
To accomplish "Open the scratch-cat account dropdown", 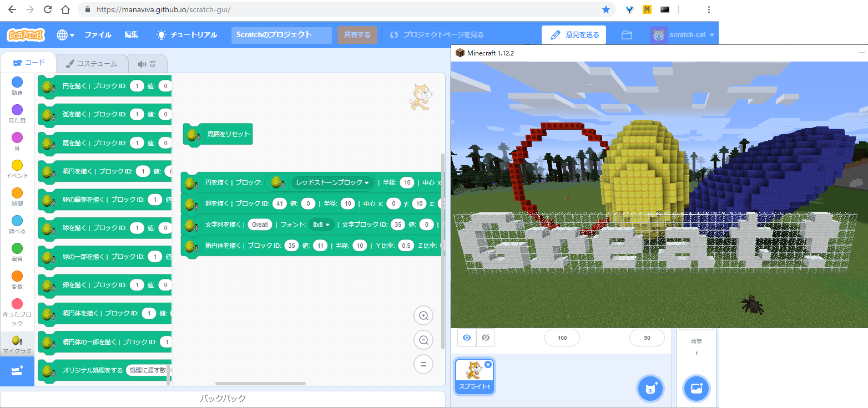I will [683, 34].
